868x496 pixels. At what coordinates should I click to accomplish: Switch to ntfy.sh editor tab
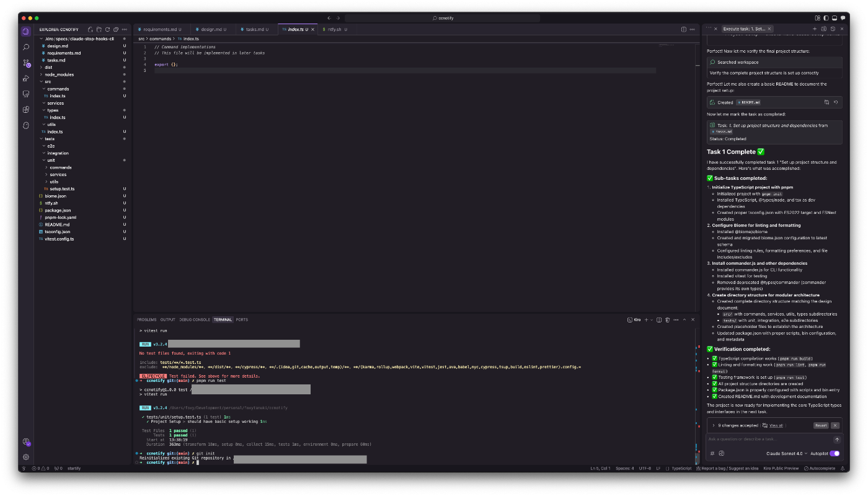coord(337,29)
